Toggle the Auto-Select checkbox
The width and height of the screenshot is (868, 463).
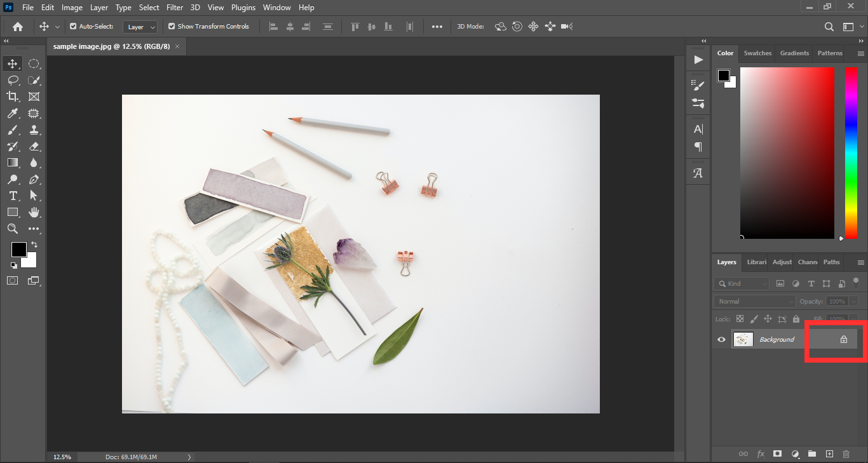point(73,27)
